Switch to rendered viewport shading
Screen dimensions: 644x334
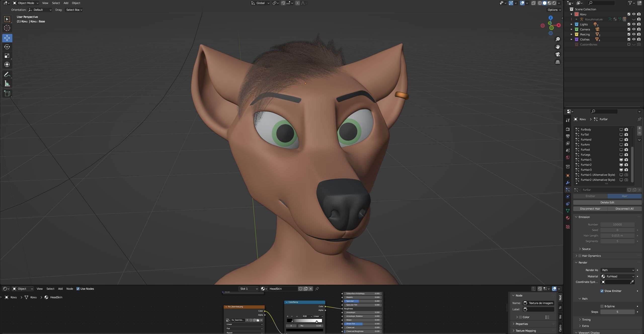tap(554, 3)
